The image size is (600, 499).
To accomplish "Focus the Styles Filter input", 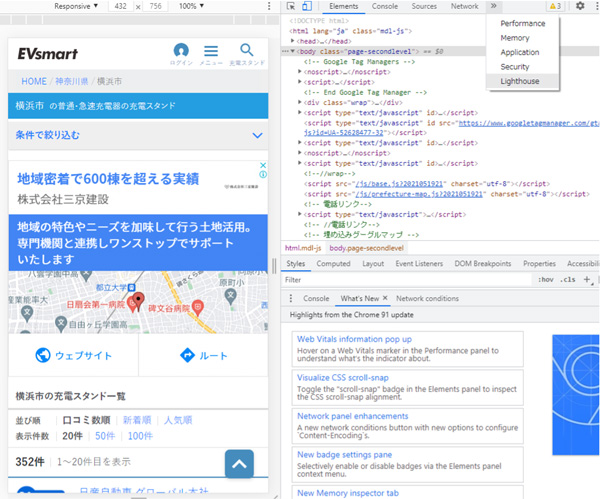I will click(408, 280).
